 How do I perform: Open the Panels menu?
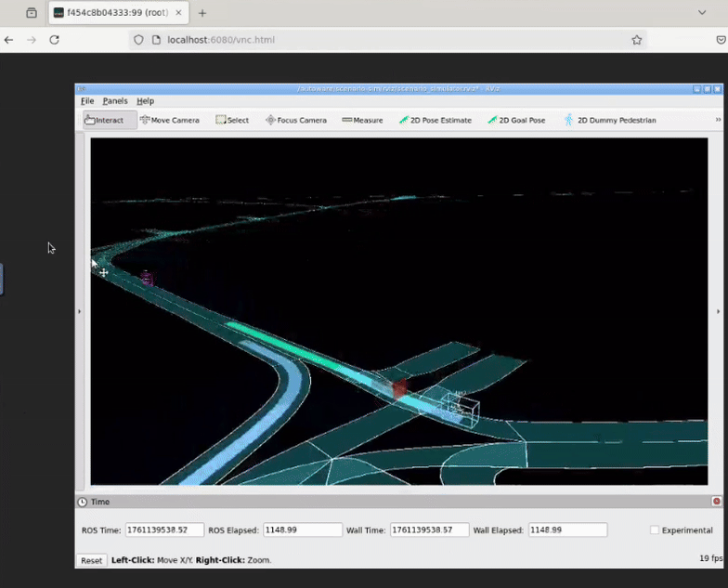(x=115, y=101)
